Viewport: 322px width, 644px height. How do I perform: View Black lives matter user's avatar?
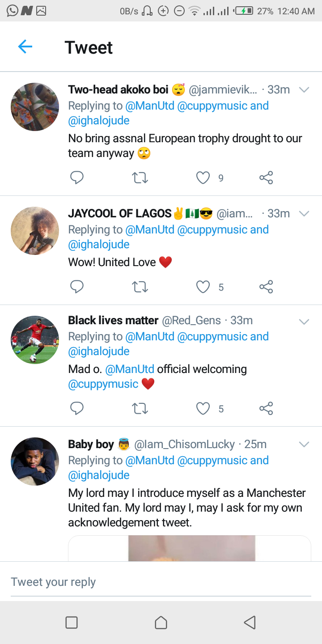coord(35,340)
